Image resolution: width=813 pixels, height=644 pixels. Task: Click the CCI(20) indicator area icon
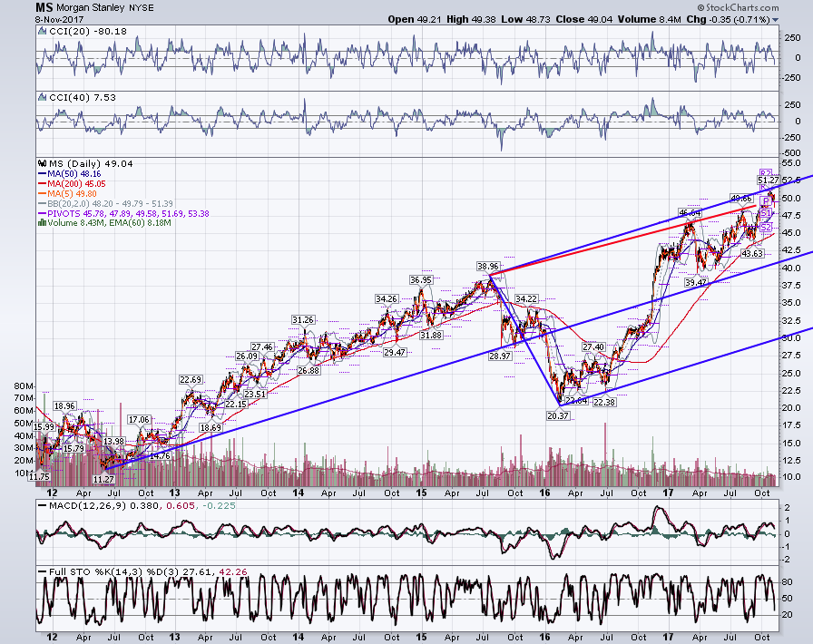click(x=43, y=32)
